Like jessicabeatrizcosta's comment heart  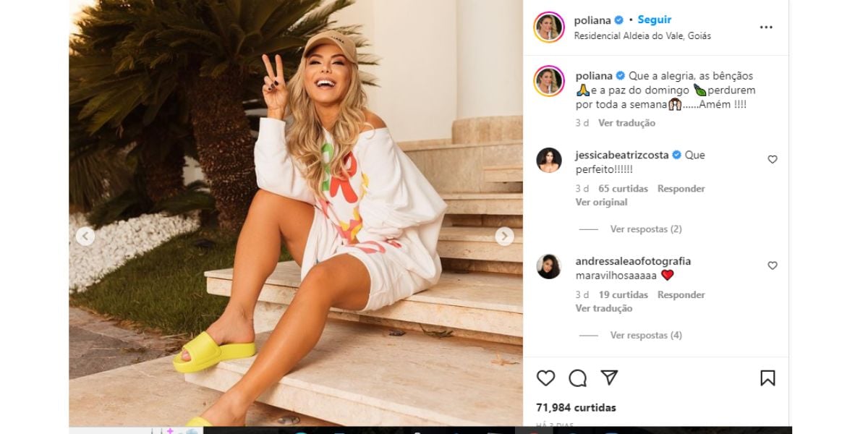click(x=773, y=159)
